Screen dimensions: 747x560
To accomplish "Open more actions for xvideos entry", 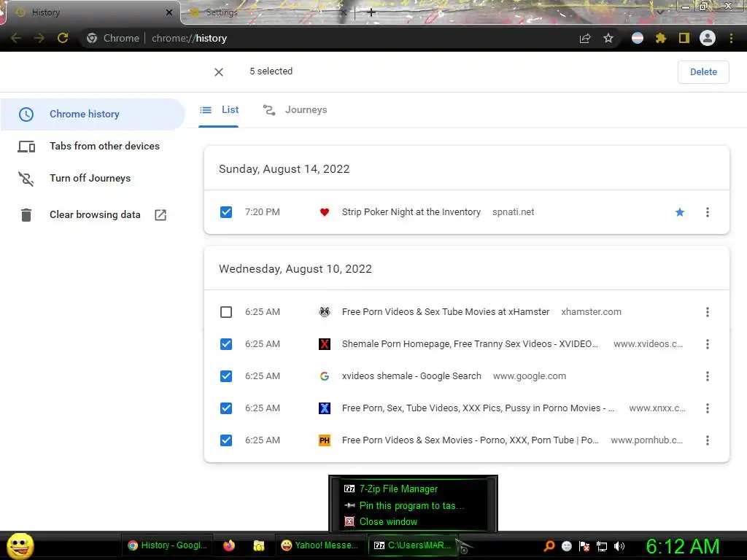I will (708, 344).
